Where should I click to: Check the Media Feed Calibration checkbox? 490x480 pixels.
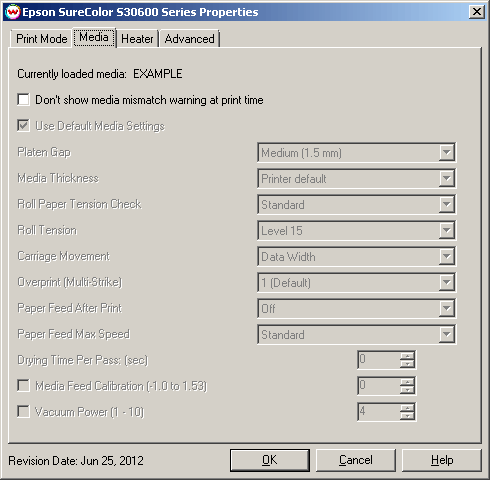[x=23, y=386]
